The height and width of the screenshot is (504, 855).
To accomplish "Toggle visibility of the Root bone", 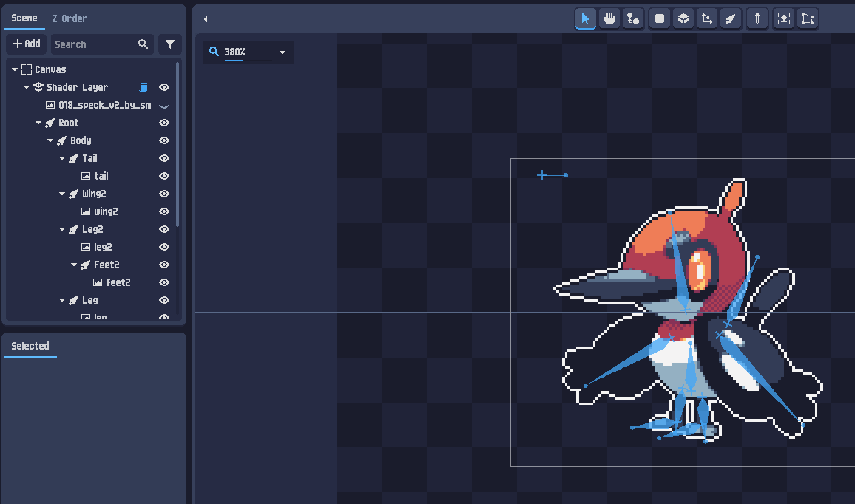I will coord(164,123).
